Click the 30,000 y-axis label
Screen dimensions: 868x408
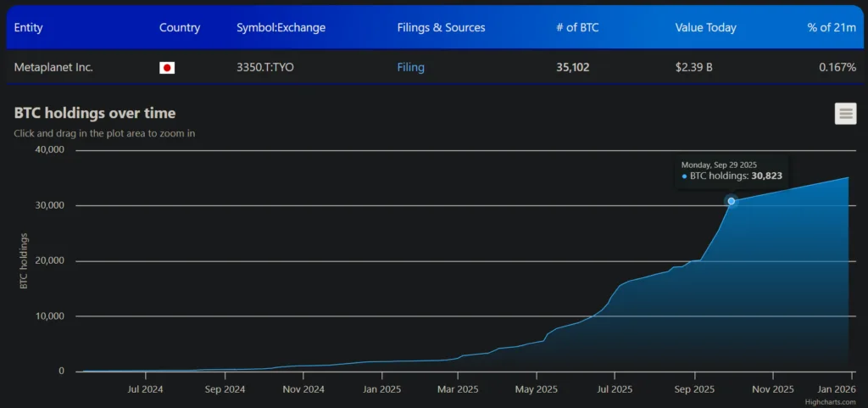(x=50, y=205)
